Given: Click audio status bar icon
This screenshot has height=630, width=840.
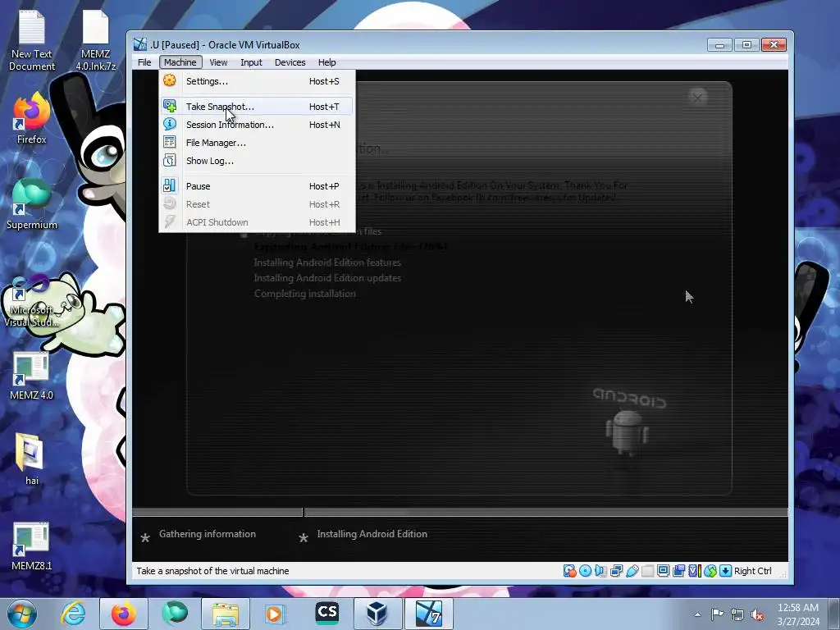Looking at the screenshot, I should point(600,571).
